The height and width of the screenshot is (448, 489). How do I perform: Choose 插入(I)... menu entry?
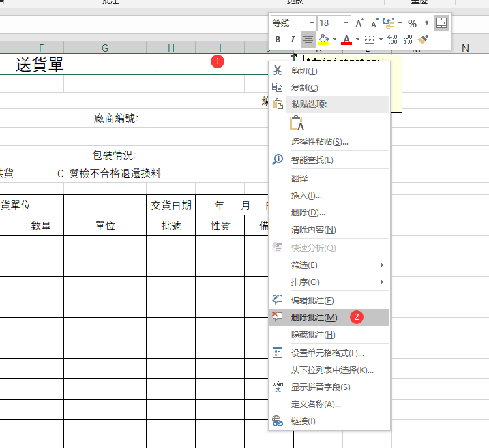point(329,196)
